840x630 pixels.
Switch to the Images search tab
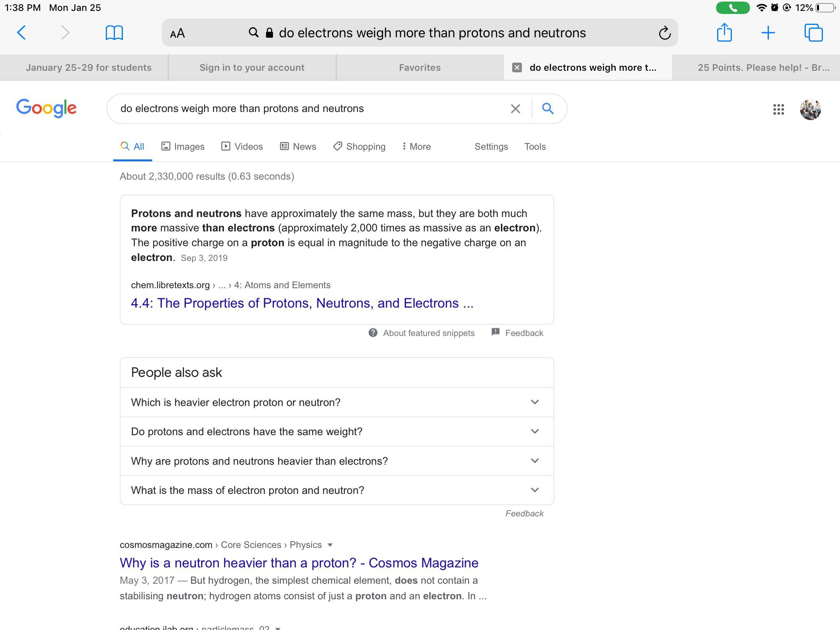pyautogui.click(x=183, y=147)
